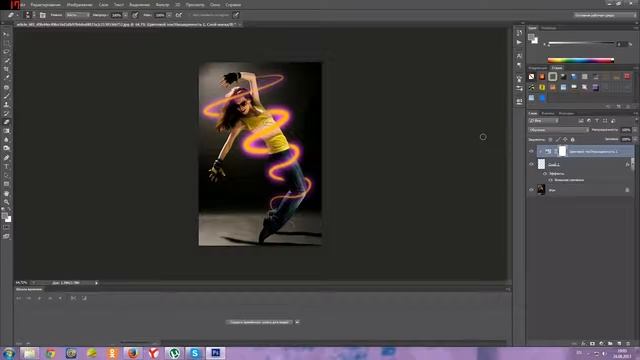Image resolution: width=640 pixels, height=360 pixels.
Task: Click the add layer mask icon
Action: pos(592,344)
